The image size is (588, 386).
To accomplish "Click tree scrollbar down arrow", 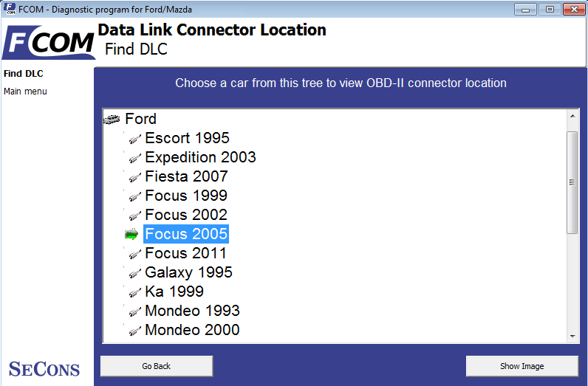I will pyautogui.click(x=572, y=336).
